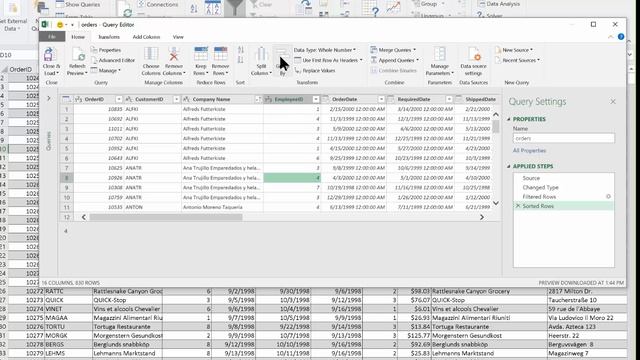Open the Advanced Editor
640x360 pixels.
(113, 60)
